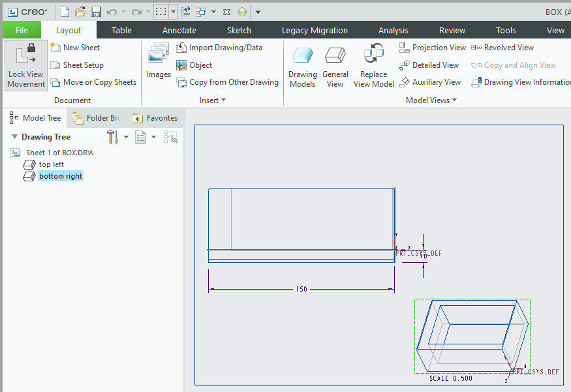Click Replace View Model

click(374, 66)
